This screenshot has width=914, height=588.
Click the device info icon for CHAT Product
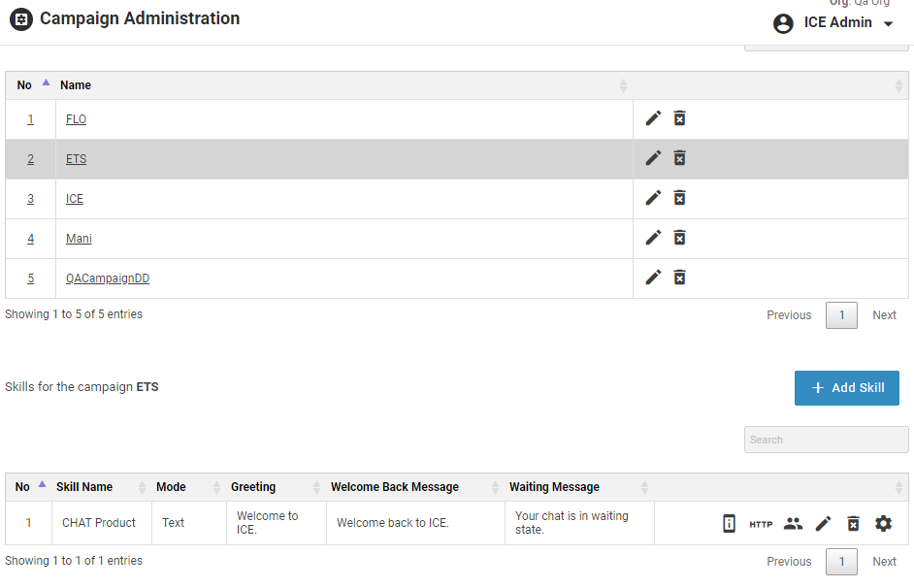[729, 524]
